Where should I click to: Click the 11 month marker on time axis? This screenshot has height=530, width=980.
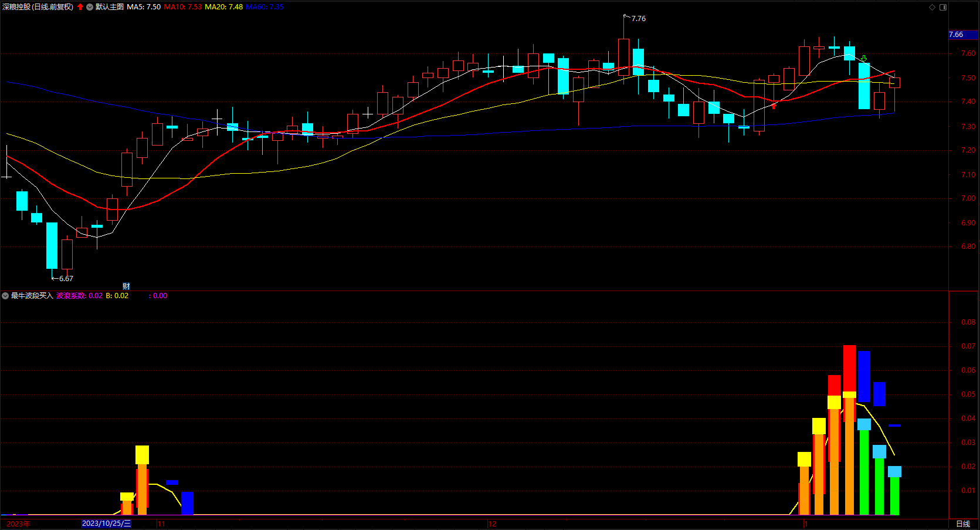click(x=161, y=524)
